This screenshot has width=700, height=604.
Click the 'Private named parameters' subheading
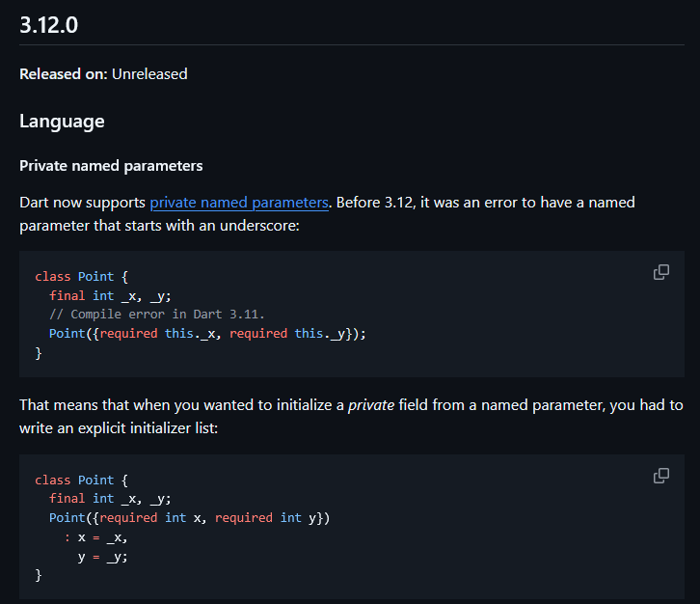[111, 166]
